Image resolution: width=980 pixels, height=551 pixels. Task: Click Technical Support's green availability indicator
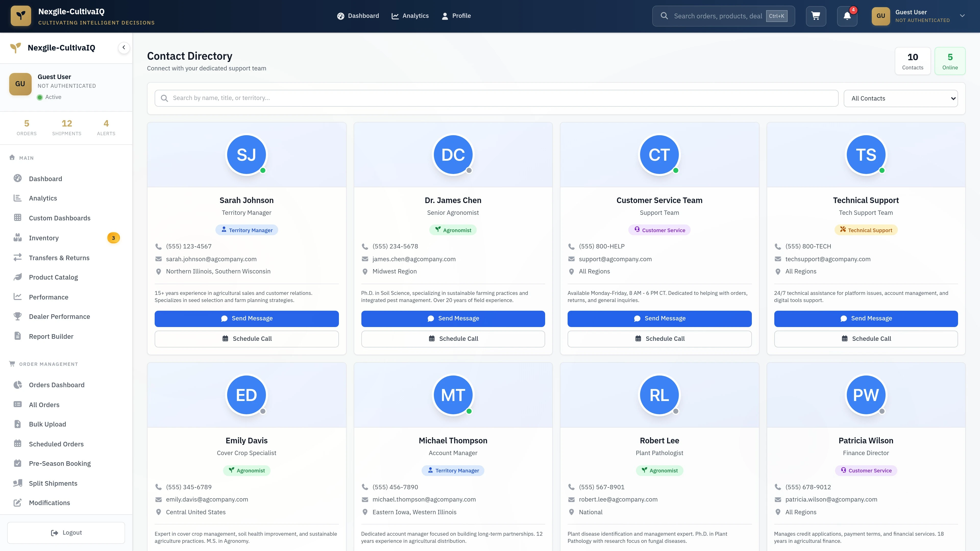click(882, 171)
